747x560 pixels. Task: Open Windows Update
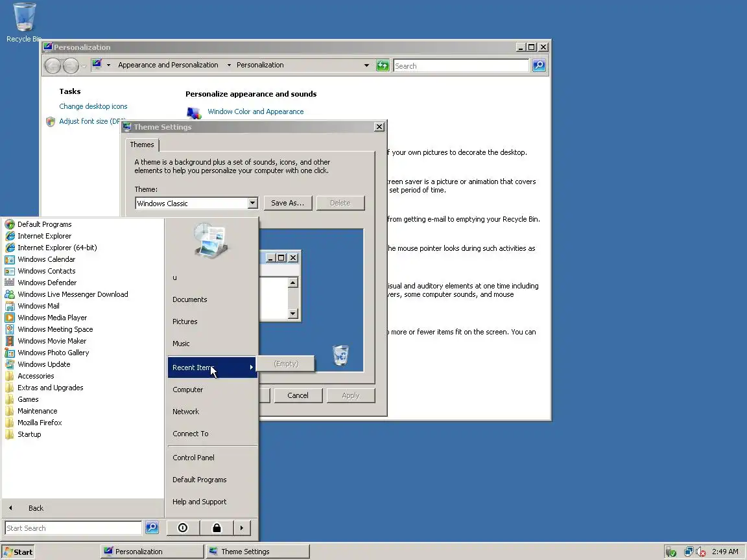point(44,364)
